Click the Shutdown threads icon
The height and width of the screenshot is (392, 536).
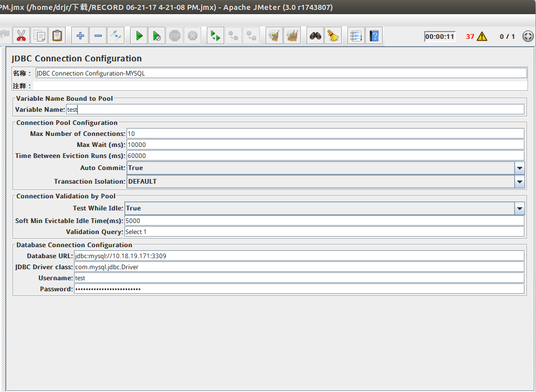pyautogui.click(x=193, y=36)
